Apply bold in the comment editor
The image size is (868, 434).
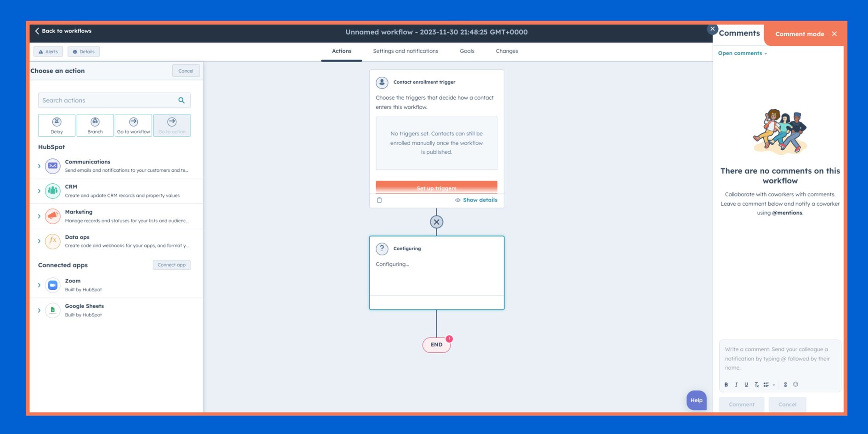[726, 384]
